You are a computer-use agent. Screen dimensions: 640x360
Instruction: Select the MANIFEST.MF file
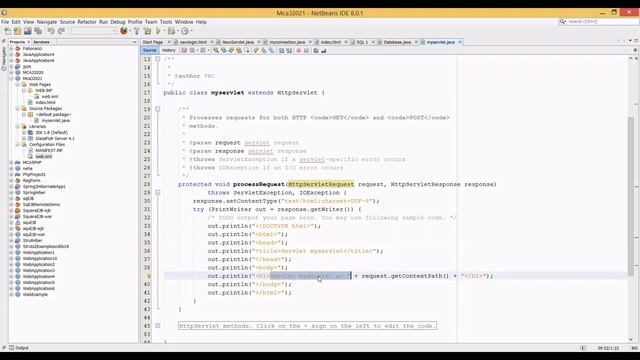[49, 151]
